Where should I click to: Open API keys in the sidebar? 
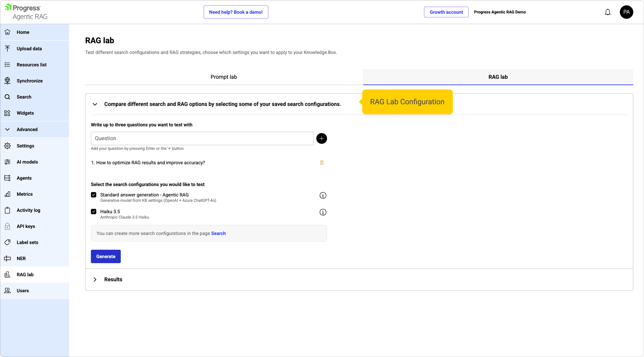click(x=26, y=226)
